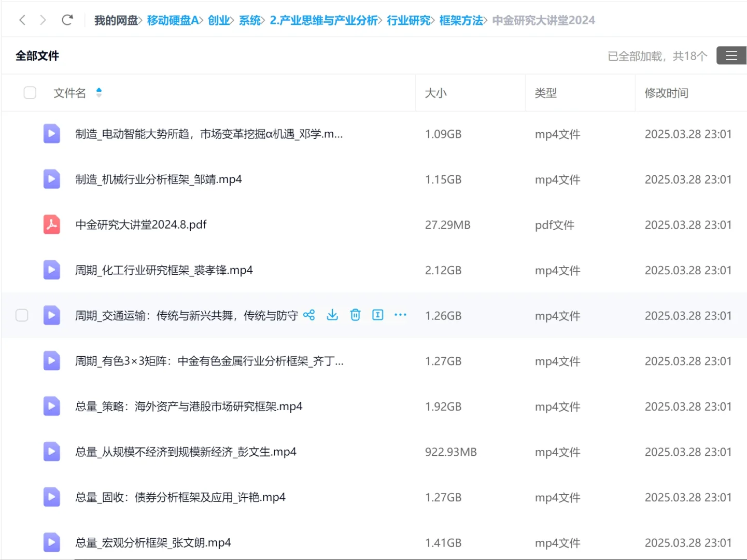Switch the list view mode button
Image resolution: width=747 pixels, height=560 pixels.
731,55
